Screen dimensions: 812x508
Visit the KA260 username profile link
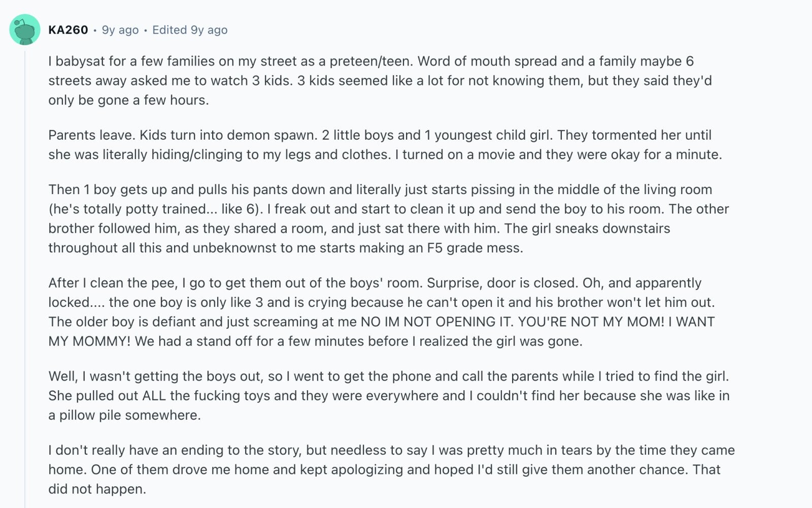coord(68,30)
